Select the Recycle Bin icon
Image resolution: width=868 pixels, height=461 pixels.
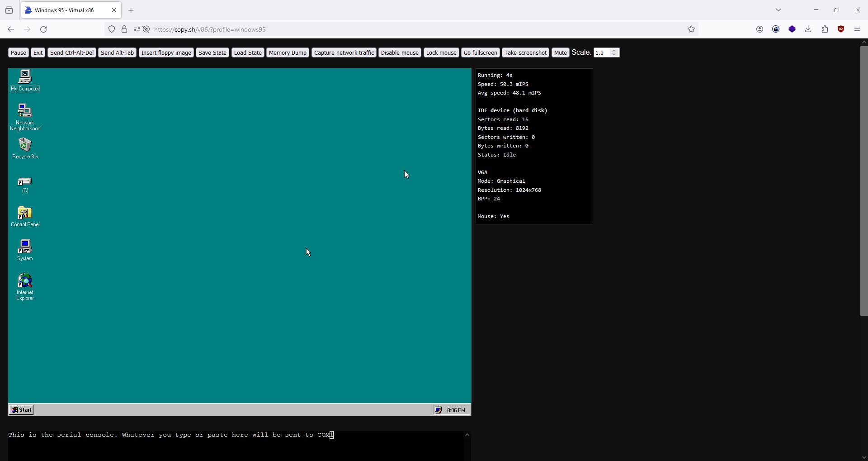(x=25, y=148)
